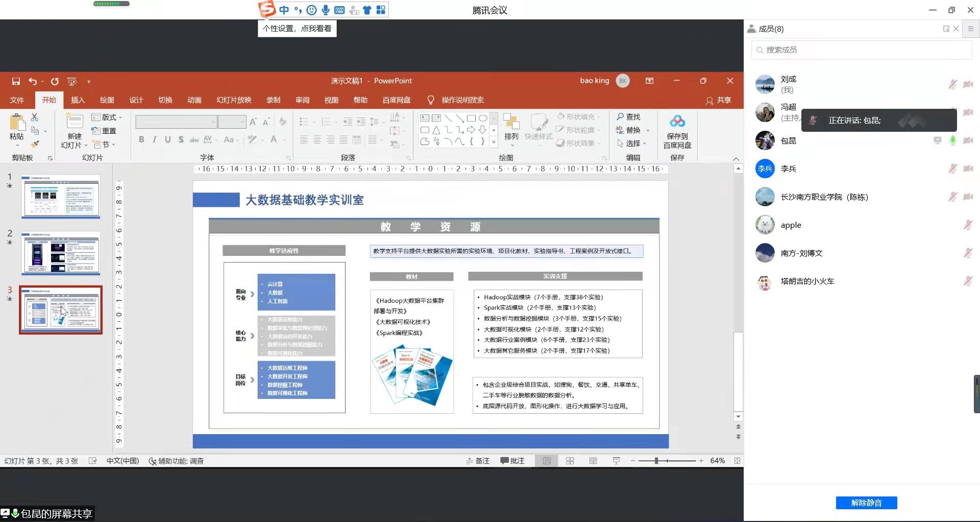Switch to the Insert (插入) ribbon tab

pos(78,100)
